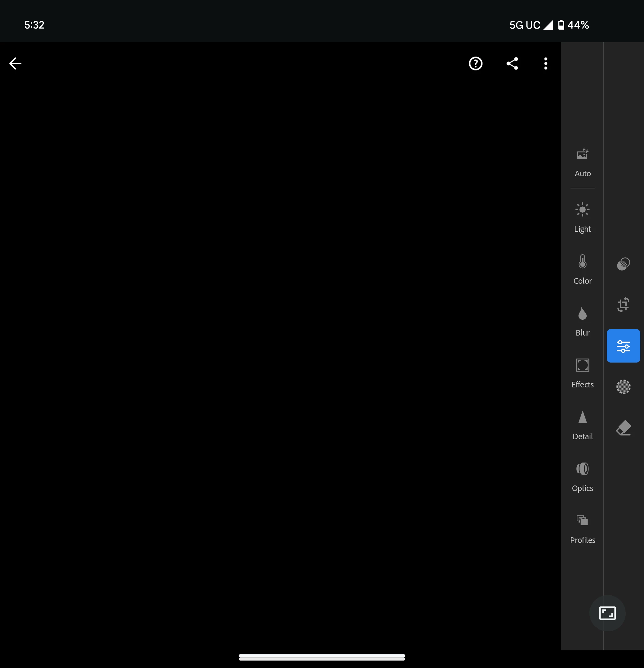Select the Crop and rotate tool

coord(623,305)
